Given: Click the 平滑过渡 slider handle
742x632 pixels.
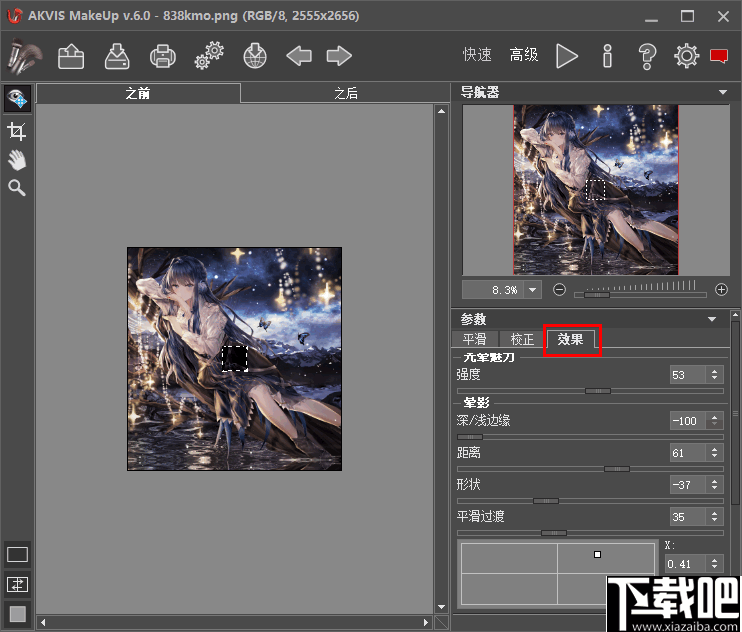Looking at the screenshot, I should (554, 533).
